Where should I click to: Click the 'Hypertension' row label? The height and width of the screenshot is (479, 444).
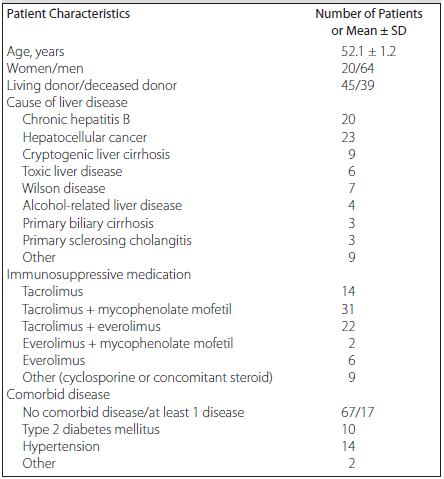(x=61, y=447)
